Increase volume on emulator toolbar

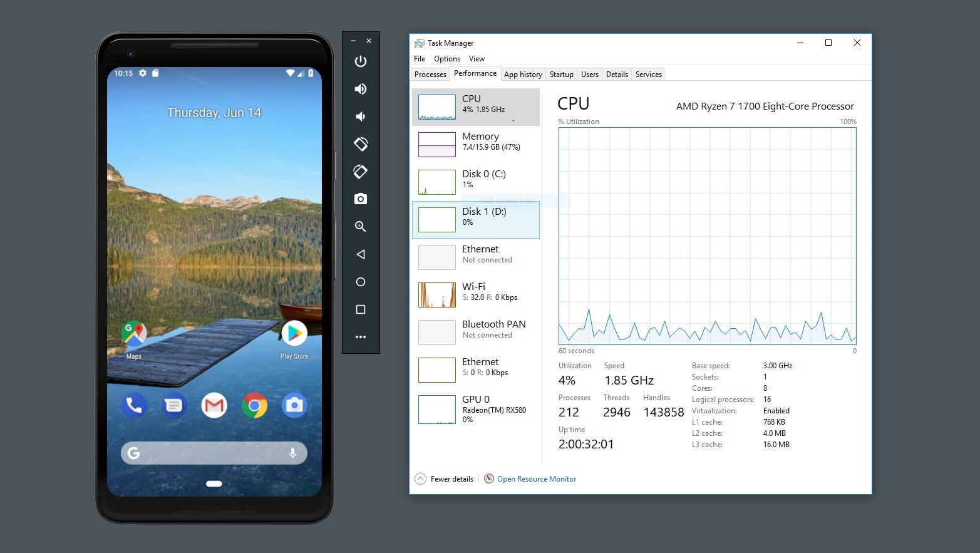[x=361, y=89]
